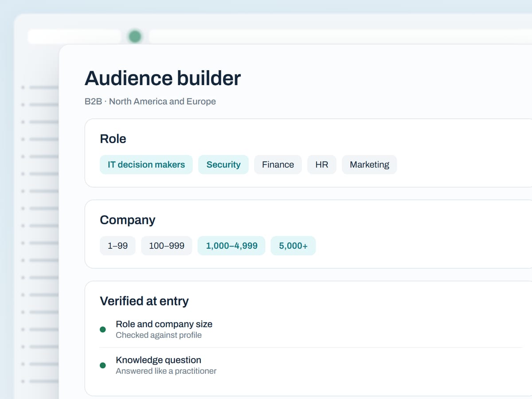Click the Knowledge question item
This screenshot has height=399, width=532.
tap(158, 360)
